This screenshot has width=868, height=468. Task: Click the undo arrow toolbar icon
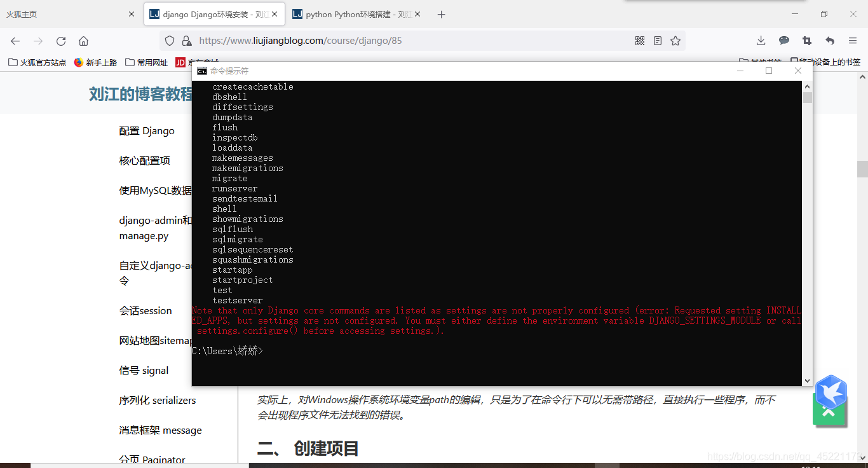[830, 41]
